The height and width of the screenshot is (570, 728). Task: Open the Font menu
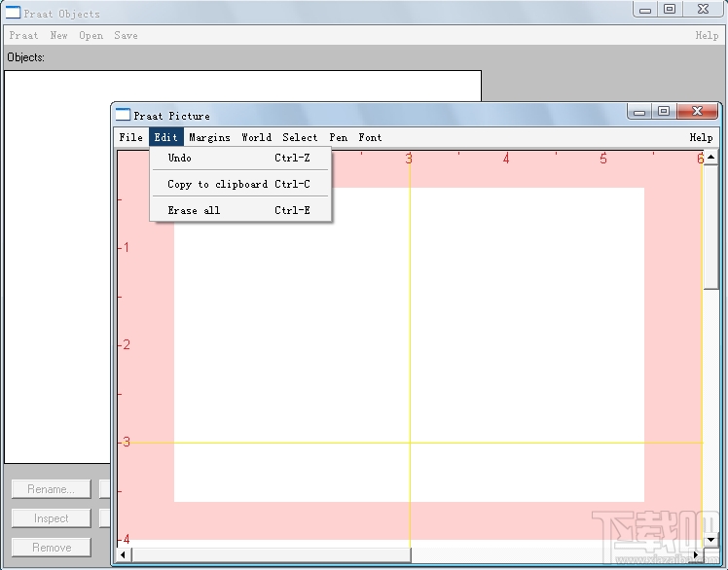pyautogui.click(x=370, y=137)
